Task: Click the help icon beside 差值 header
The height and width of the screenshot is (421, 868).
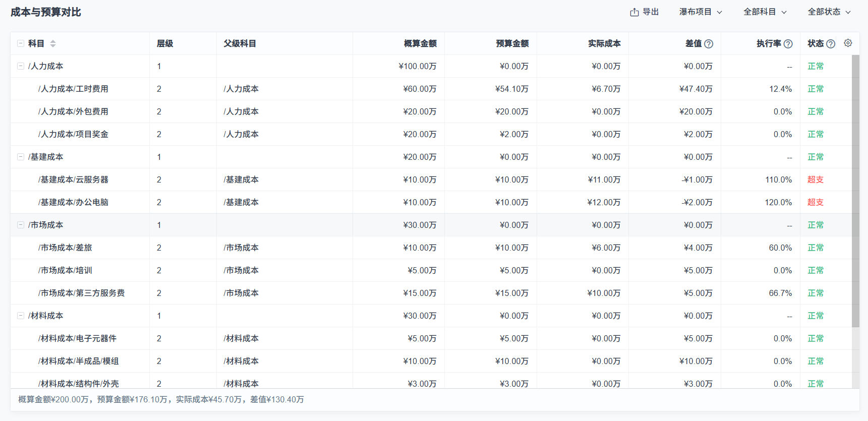Action: coord(709,44)
